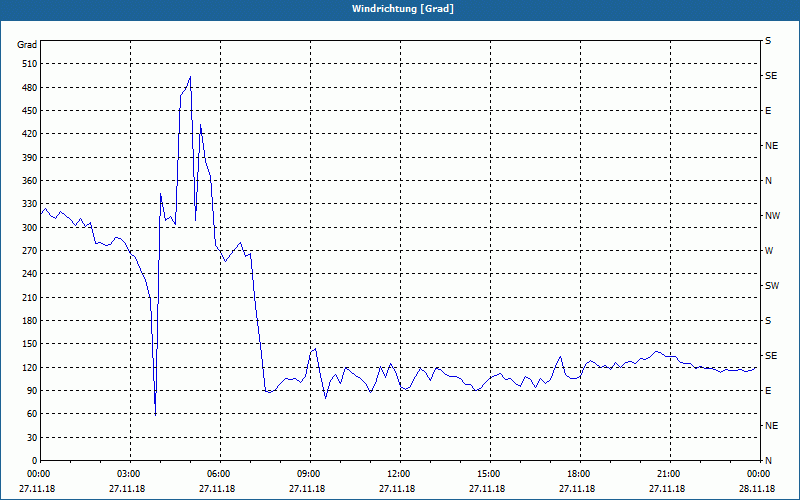The image size is (800, 500).
Task: Select the 510 tick on the y-axis
Action: point(27,64)
